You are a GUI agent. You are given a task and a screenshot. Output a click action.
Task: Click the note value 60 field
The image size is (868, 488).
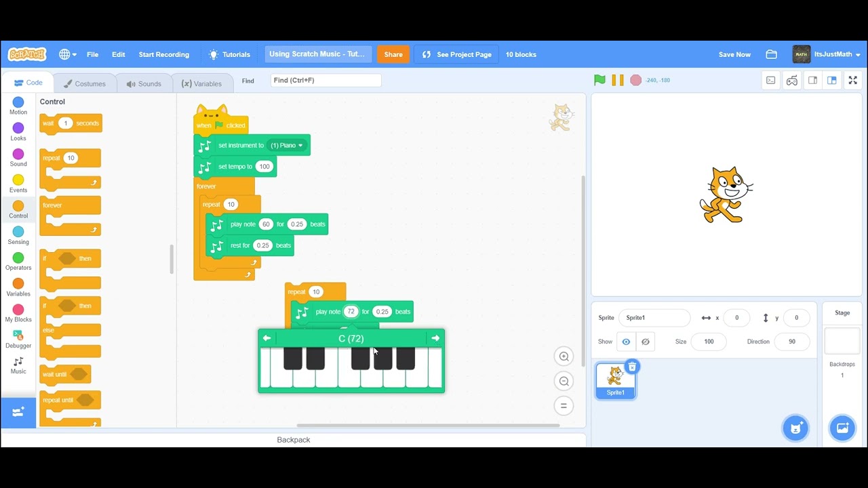[x=266, y=224]
